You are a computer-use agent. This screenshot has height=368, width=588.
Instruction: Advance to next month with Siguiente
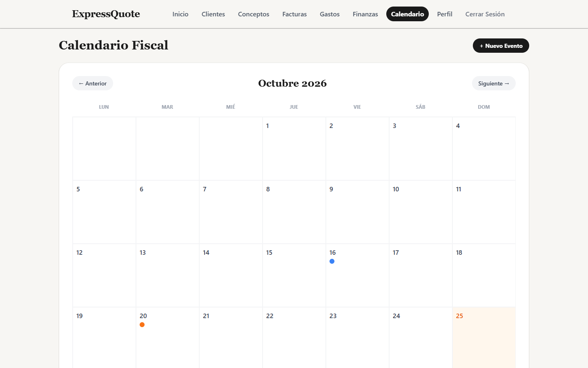pos(494,83)
